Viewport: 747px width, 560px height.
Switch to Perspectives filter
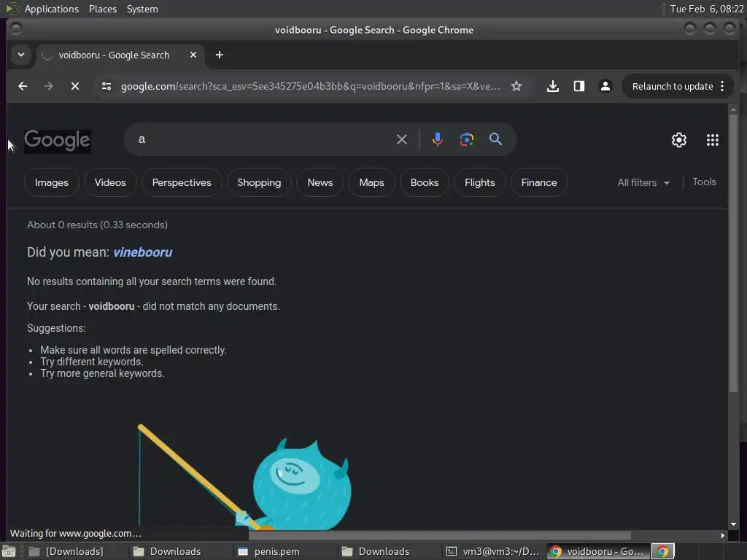pos(182,182)
